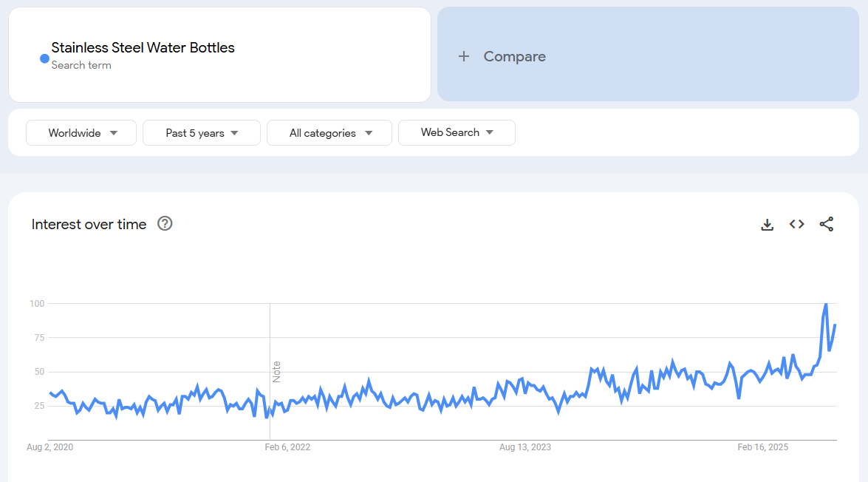This screenshot has width=868, height=482.
Task: Edit the Stainless Steel Water Bottles search term
Action: tap(143, 48)
